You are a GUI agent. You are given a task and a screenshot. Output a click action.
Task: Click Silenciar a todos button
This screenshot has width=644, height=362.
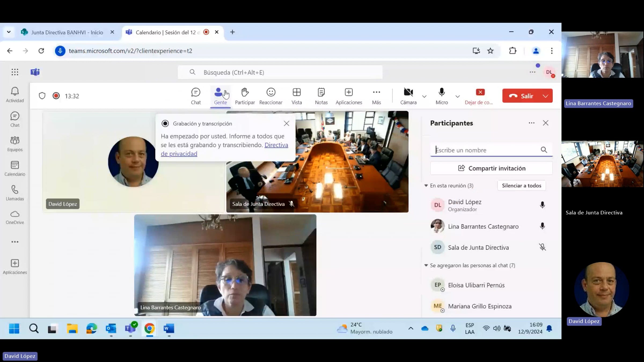click(521, 186)
